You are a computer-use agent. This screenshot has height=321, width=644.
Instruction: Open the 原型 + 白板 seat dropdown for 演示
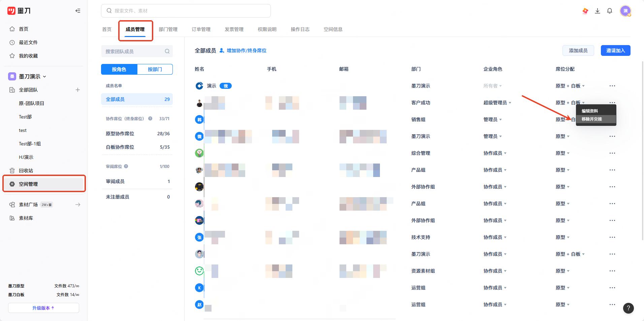pos(570,86)
